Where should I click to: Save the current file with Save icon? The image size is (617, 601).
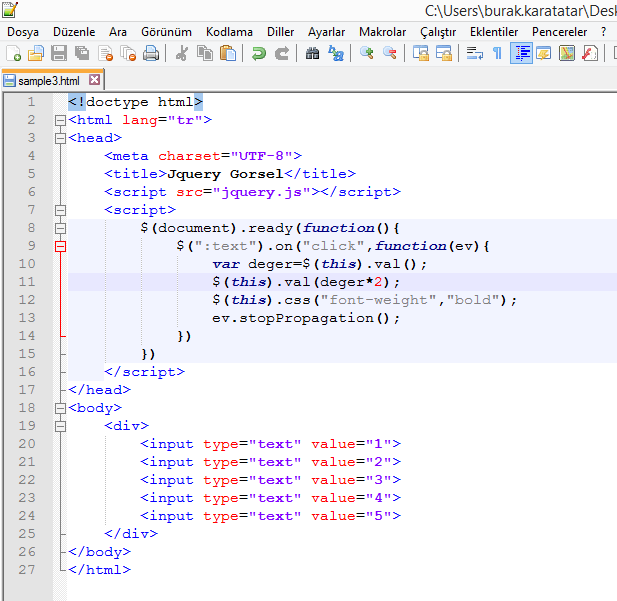click(x=59, y=53)
